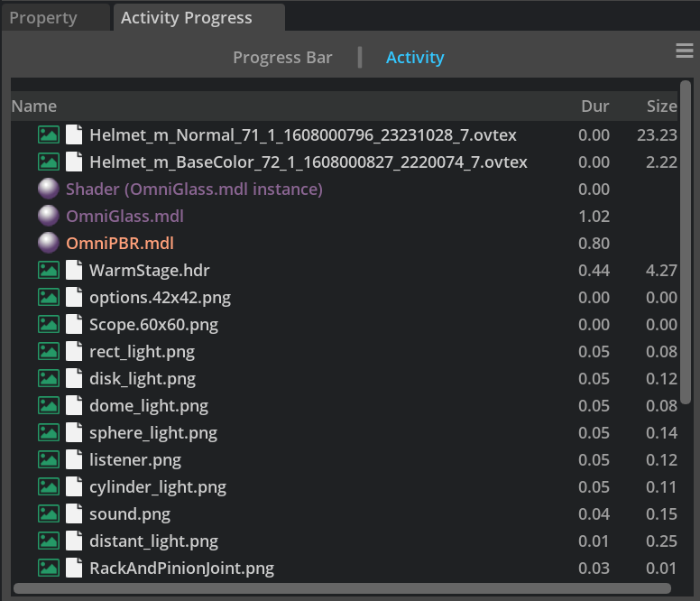The width and height of the screenshot is (700, 601).
Task: Switch to the Property tab
Action: click(x=43, y=18)
